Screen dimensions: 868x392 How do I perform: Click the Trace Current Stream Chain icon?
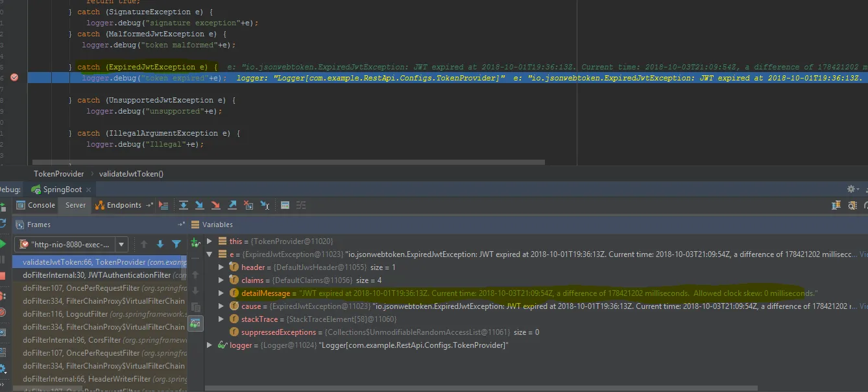301,205
